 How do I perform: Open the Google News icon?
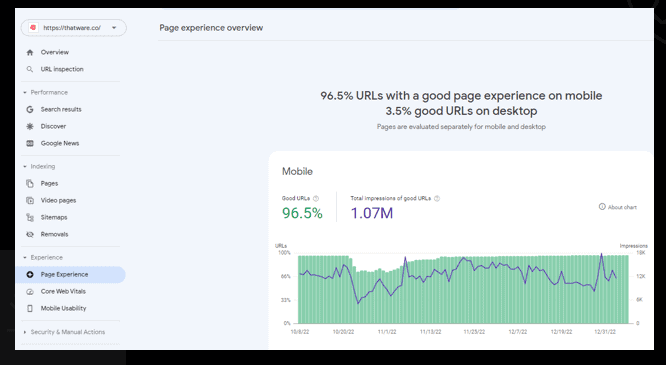coord(30,143)
